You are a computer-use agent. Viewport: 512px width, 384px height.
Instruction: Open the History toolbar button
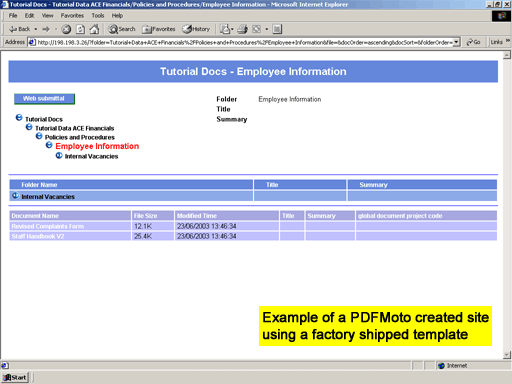[x=196, y=29]
